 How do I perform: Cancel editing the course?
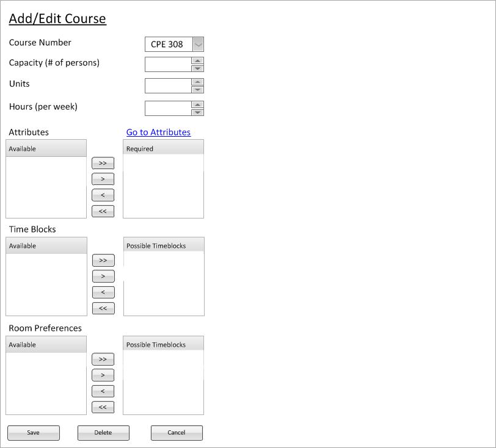[177, 433]
